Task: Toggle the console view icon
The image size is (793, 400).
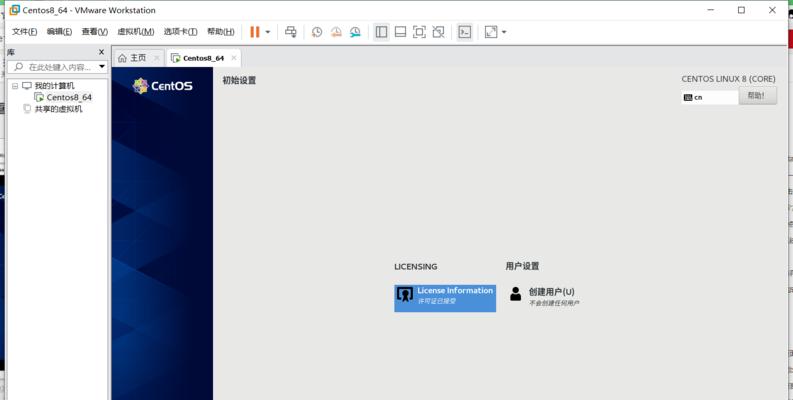Action: tap(464, 32)
